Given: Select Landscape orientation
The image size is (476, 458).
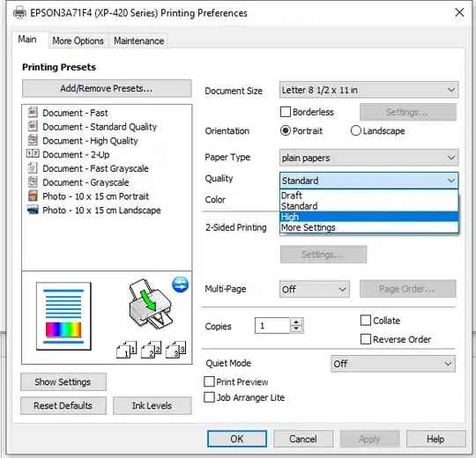Looking at the screenshot, I should click(356, 130).
